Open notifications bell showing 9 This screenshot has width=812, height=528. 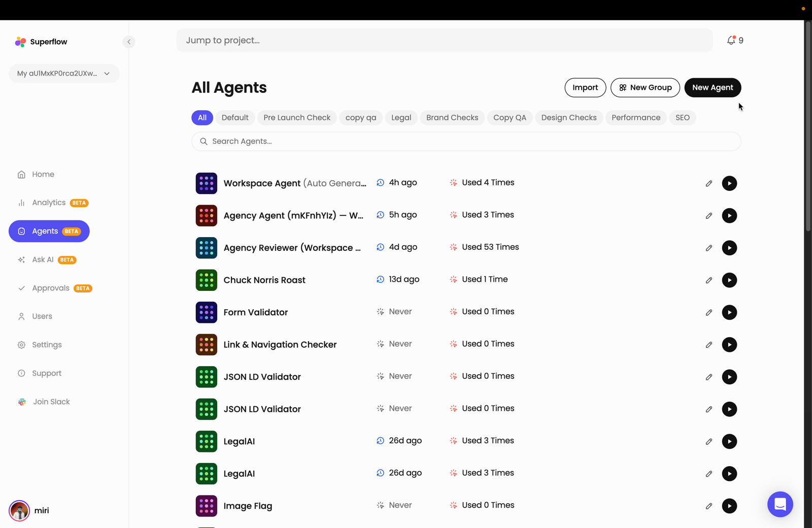click(x=735, y=40)
